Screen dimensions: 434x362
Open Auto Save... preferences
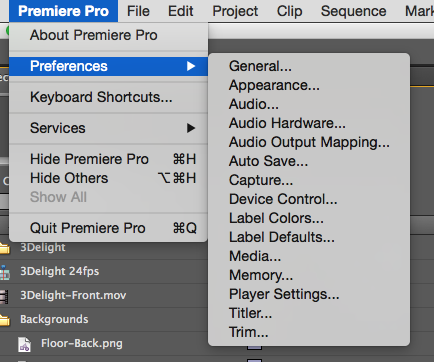tap(309, 161)
